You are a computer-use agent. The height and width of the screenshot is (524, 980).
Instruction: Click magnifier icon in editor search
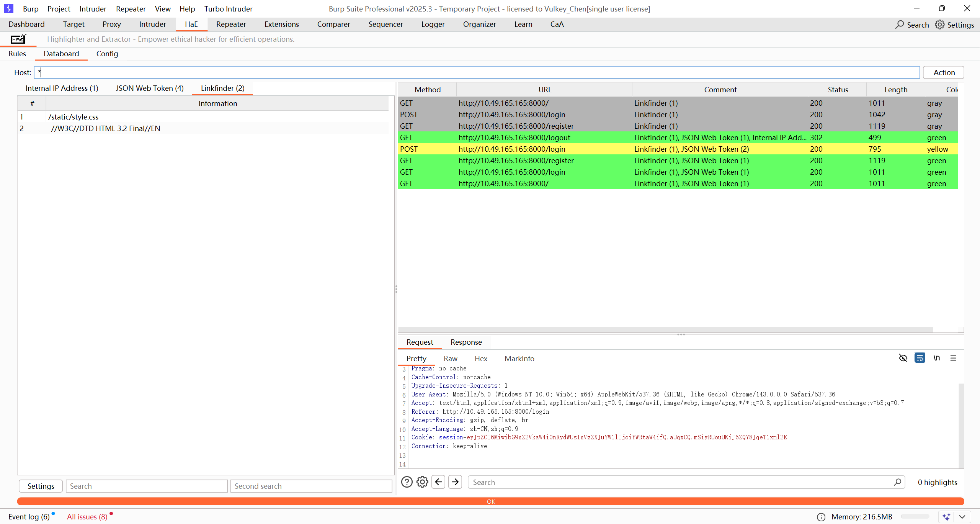[897, 482]
